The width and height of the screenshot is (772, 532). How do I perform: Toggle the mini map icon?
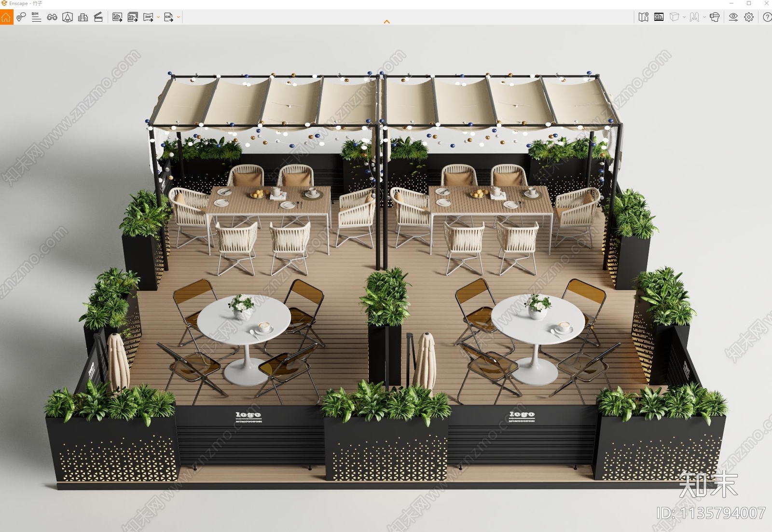tap(643, 17)
